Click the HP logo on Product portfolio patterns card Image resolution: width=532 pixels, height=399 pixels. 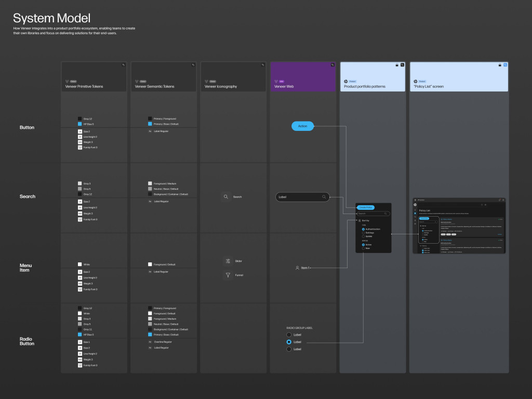point(346,81)
